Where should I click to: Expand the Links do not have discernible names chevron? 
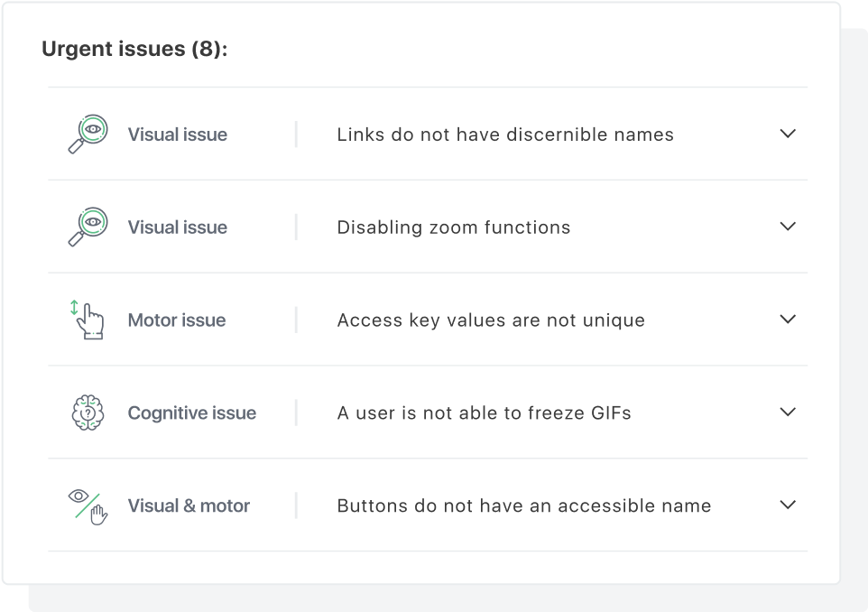tap(788, 134)
